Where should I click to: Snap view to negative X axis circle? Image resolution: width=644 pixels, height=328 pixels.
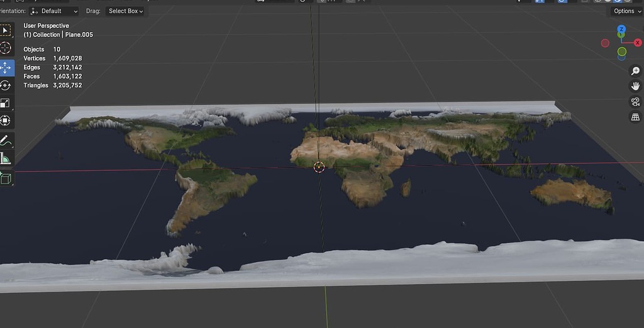(605, 43)
